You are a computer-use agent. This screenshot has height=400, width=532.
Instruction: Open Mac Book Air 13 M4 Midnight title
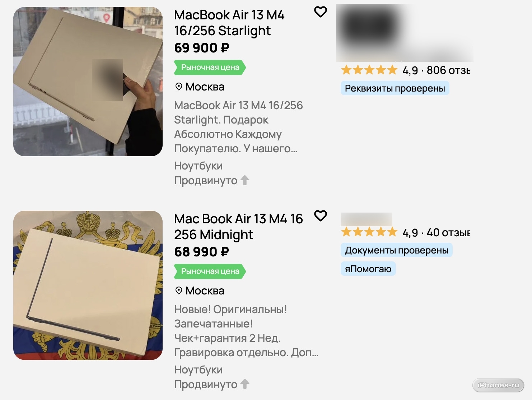pos(238,227)
